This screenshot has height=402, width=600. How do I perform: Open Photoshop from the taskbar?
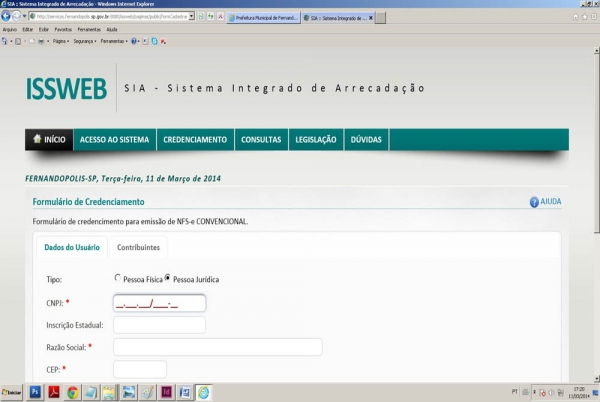(35, 392)
